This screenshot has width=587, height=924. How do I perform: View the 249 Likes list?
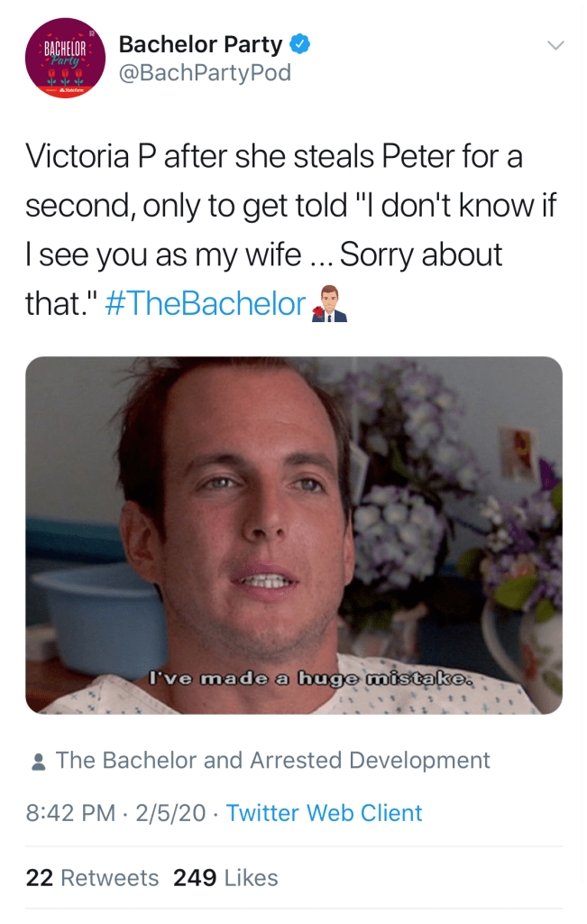[225, 877]
